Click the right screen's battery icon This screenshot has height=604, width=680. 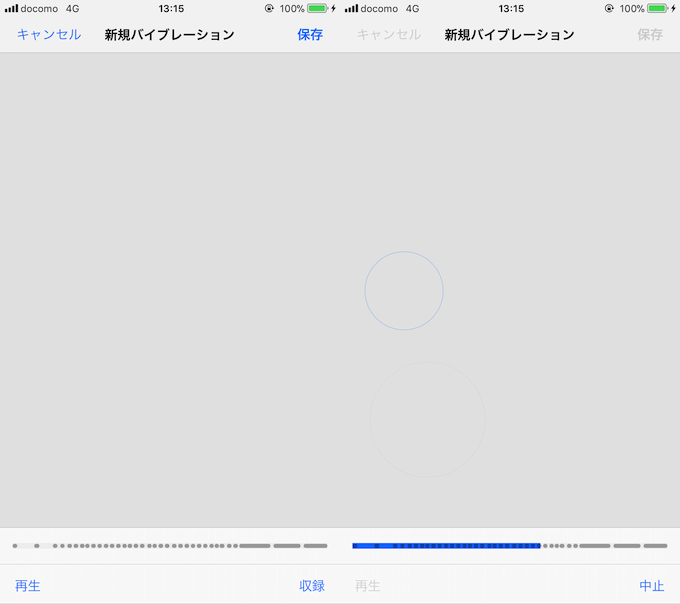(658, 9)
